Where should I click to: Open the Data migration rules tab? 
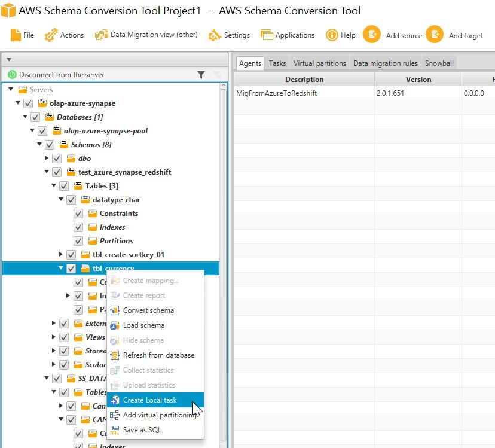386,63
